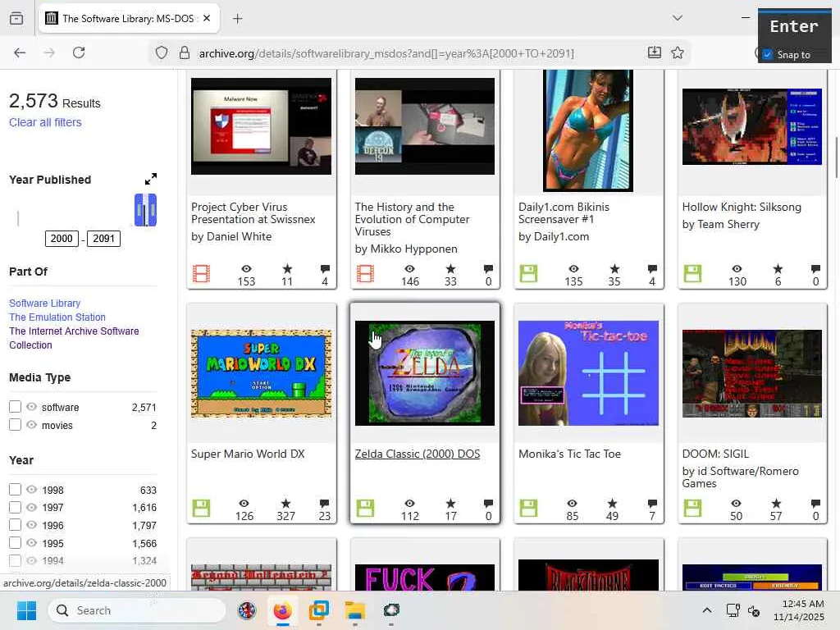Viewport: 840px width, 630px height.
Task: Open Monika's Tic Tac Toe thumbnail
Action: coord(588,373)
